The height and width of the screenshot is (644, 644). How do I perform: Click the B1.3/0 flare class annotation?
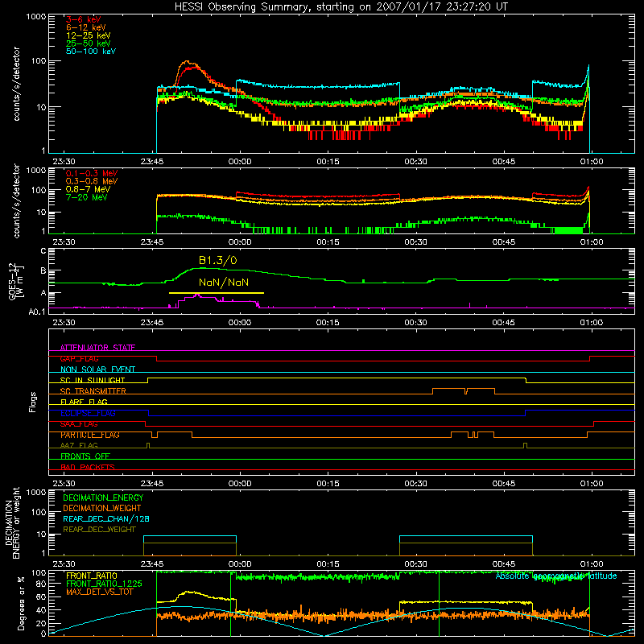[217, 260]
